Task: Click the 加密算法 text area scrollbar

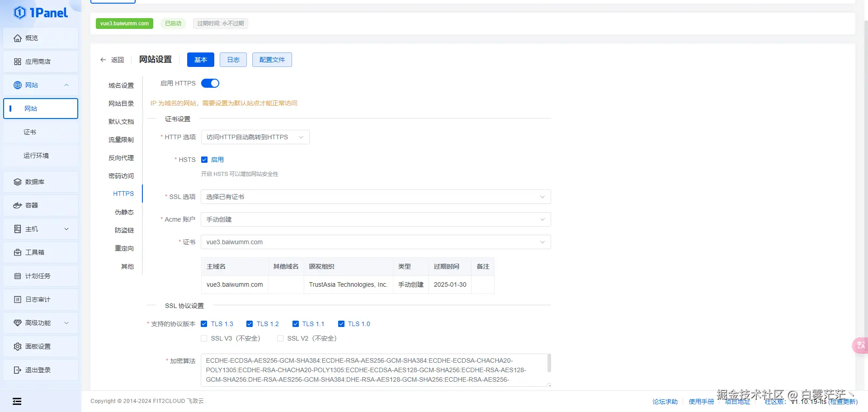Action: [x=549, y=363]
